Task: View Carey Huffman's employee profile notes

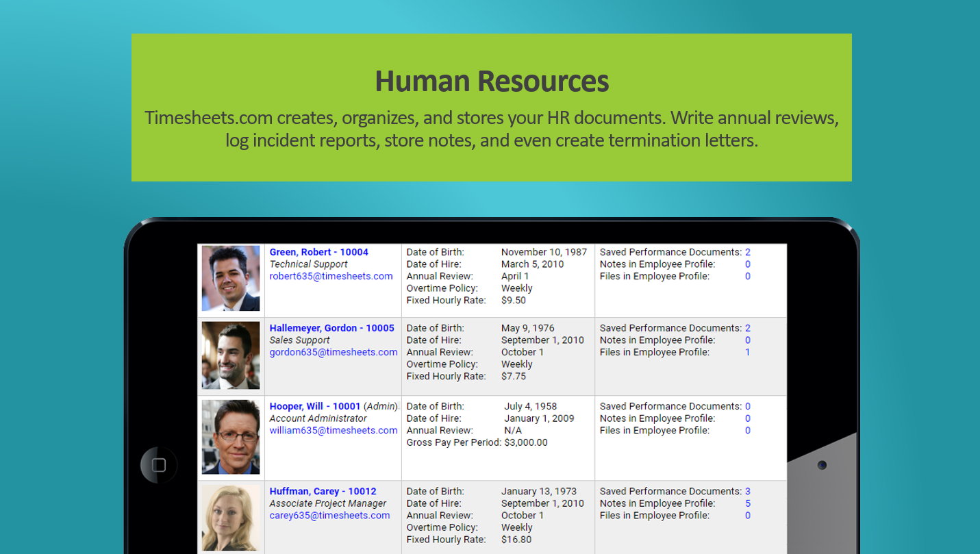Action: point(747,503)
